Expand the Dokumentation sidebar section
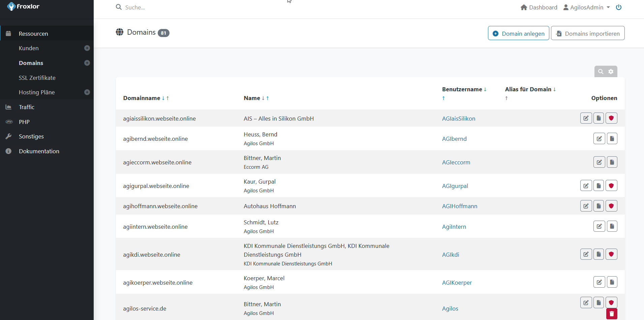Viewport: 644px width, 320px height. click(x=47, y=151)
